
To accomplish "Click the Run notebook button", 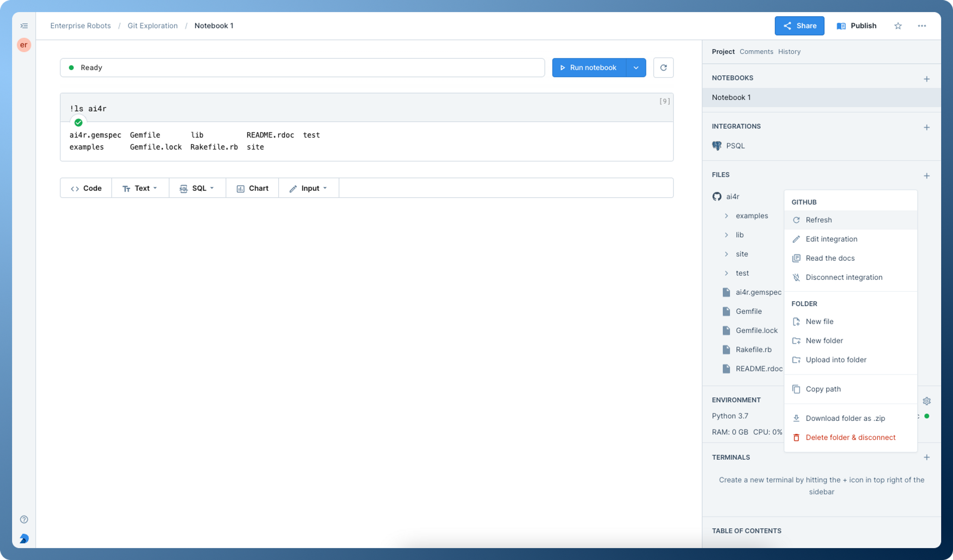I will click(588, 67).
